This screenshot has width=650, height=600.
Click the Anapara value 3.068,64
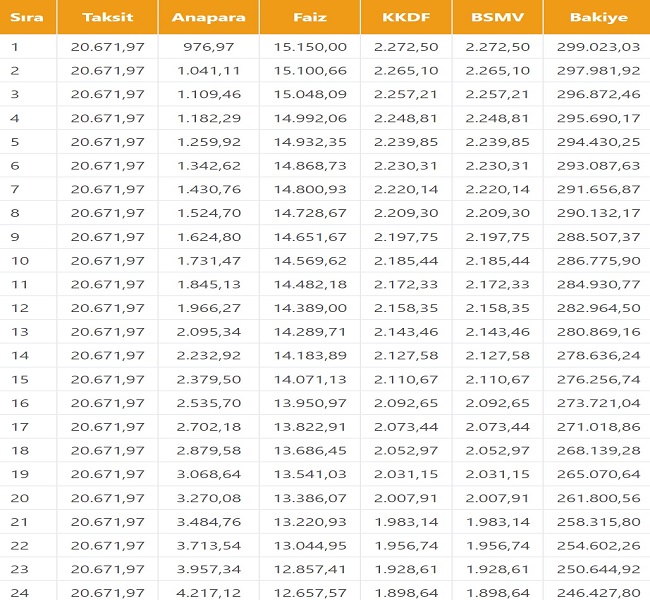click(209, 474)
